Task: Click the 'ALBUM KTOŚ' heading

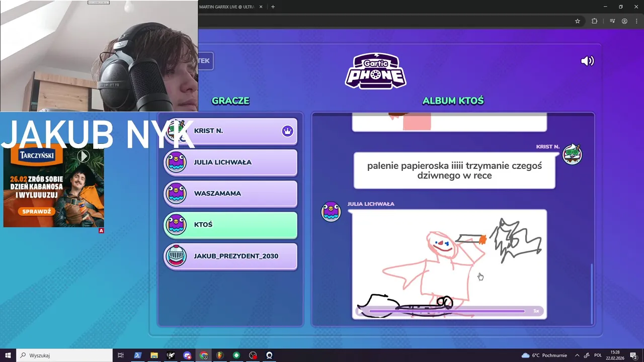Action: pyautogui.click(x=453, y=101)
